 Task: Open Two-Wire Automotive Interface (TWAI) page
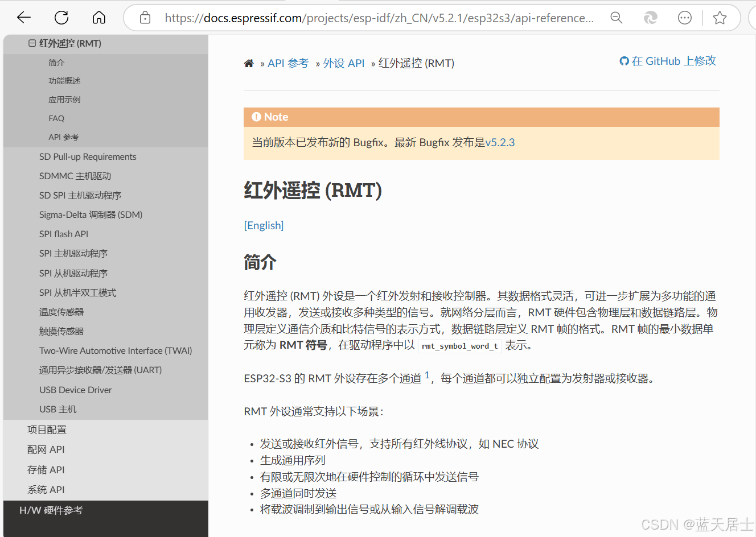point(116,350)
